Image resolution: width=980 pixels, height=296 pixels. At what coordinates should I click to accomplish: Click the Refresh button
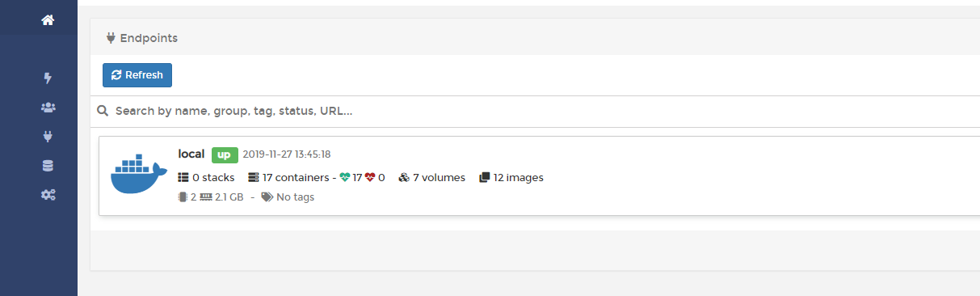137,75
